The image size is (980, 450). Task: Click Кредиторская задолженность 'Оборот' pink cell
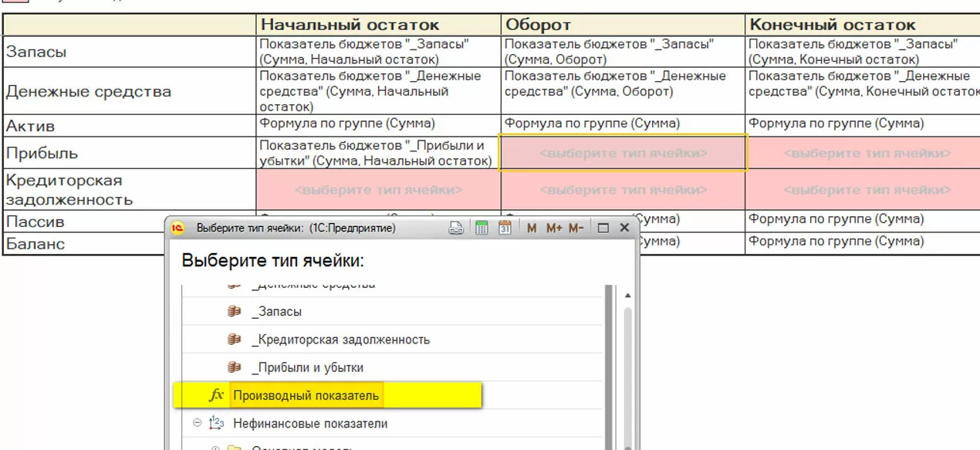[623, 190]
